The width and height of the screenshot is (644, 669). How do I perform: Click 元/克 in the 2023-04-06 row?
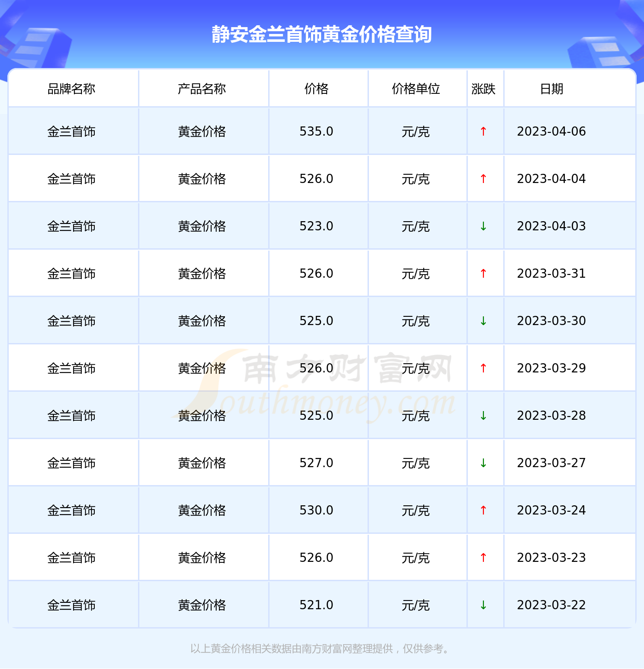[416, 132]
